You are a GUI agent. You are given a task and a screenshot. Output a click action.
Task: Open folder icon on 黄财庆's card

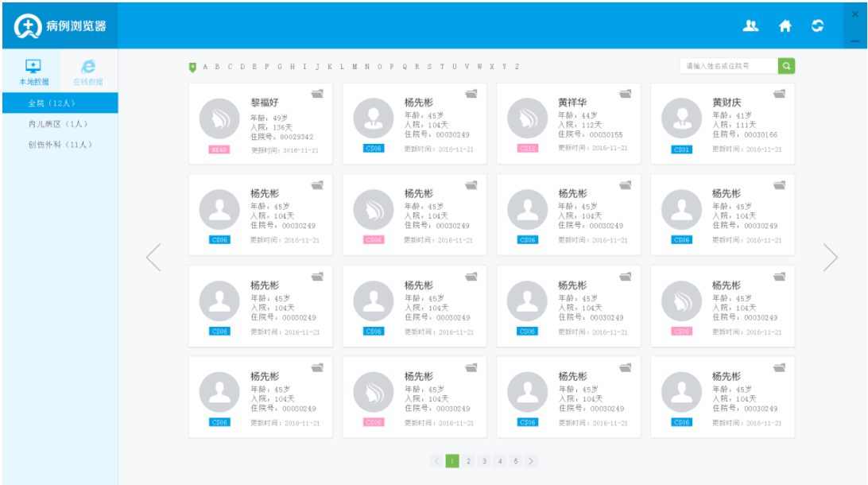pyautogui.click(x=780, y=94)
